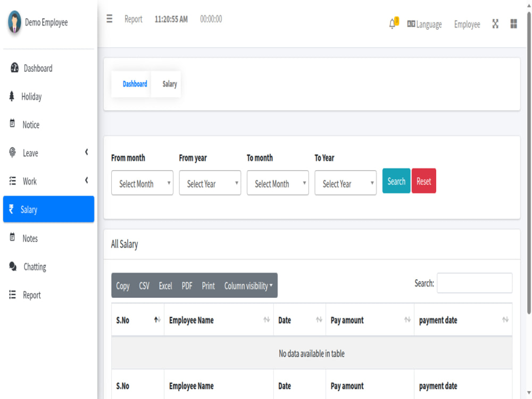
Task: Click the scrollbar down arrow
Action: point(529,393)
